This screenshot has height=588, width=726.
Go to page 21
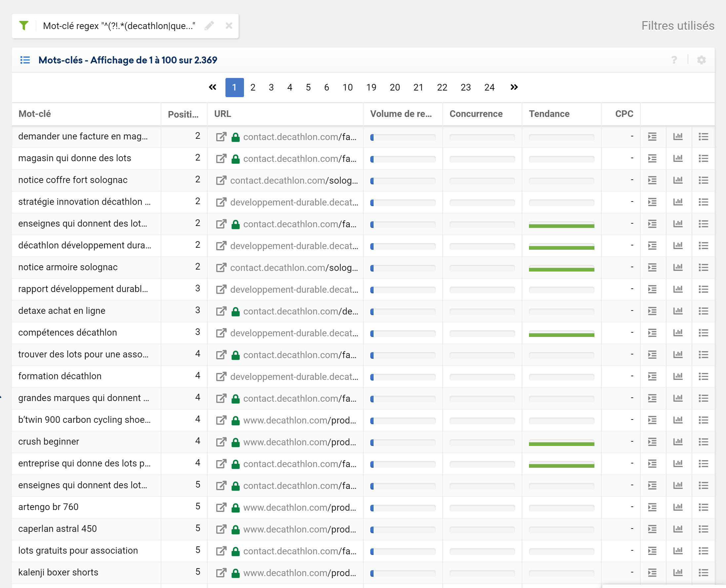(x=418, y=88)
